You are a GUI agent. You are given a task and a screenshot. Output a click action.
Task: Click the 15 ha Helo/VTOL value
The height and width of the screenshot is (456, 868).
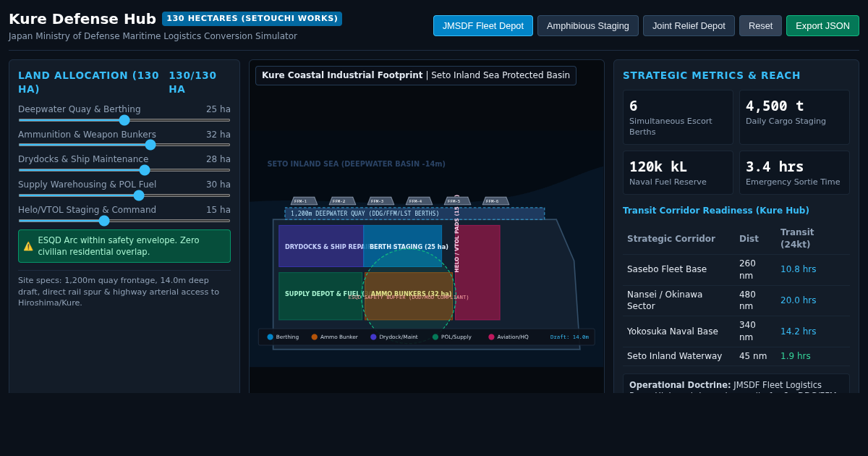point(218,210)
